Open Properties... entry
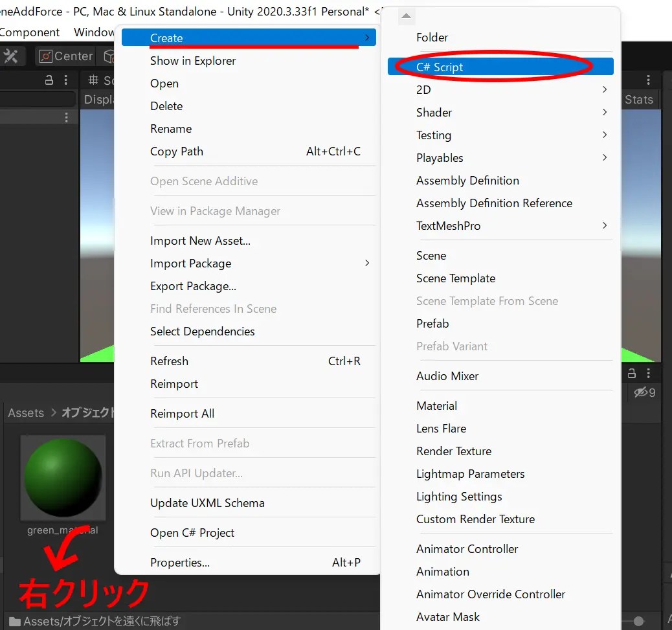Viewport: 672px width, 630px height. tap(249, 563)
